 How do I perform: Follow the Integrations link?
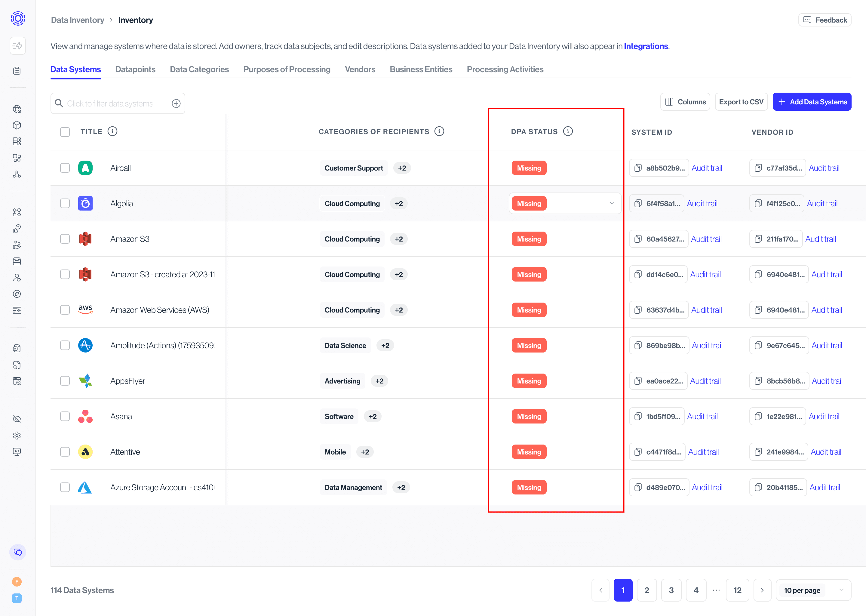point(646,46)
